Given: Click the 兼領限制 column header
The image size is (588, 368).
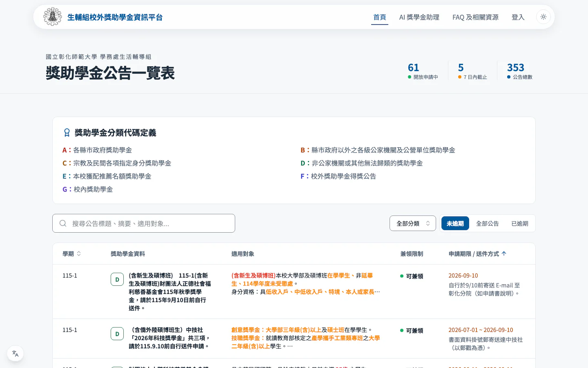Looking at the screenshot, I should tap(412, 254).
